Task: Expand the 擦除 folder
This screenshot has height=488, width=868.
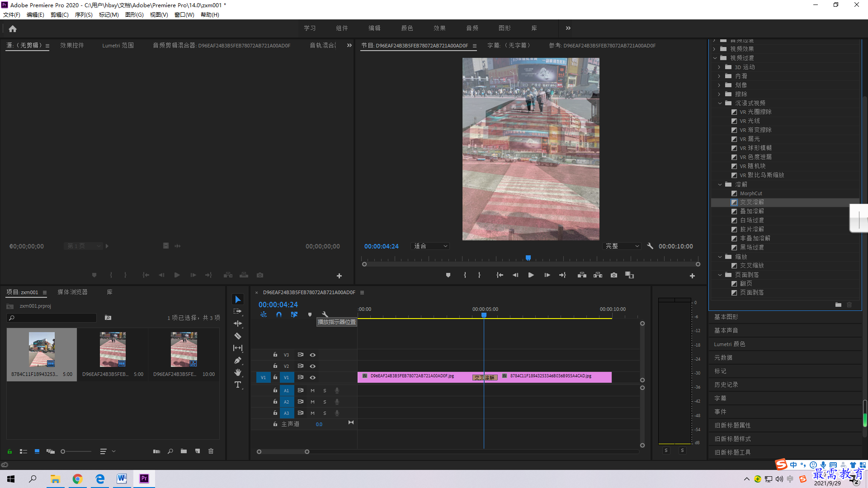Action: 719,94
